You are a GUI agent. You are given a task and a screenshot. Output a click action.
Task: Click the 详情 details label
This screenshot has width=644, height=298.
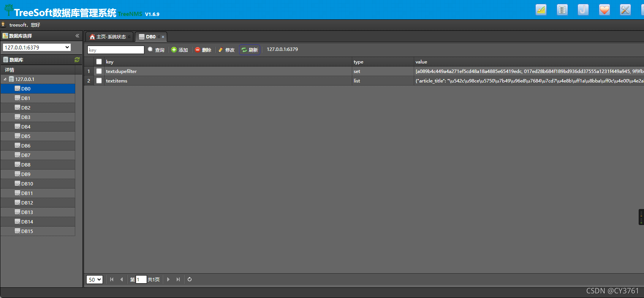(9, 70)
